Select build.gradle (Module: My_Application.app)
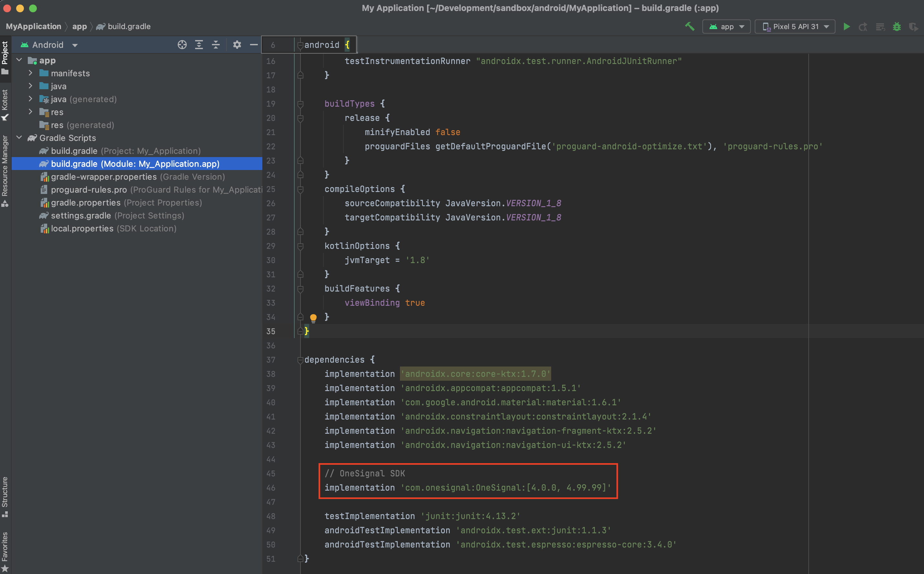Image resolution: width=924 pixels, height=574 pixels. (x=130, y=164)
